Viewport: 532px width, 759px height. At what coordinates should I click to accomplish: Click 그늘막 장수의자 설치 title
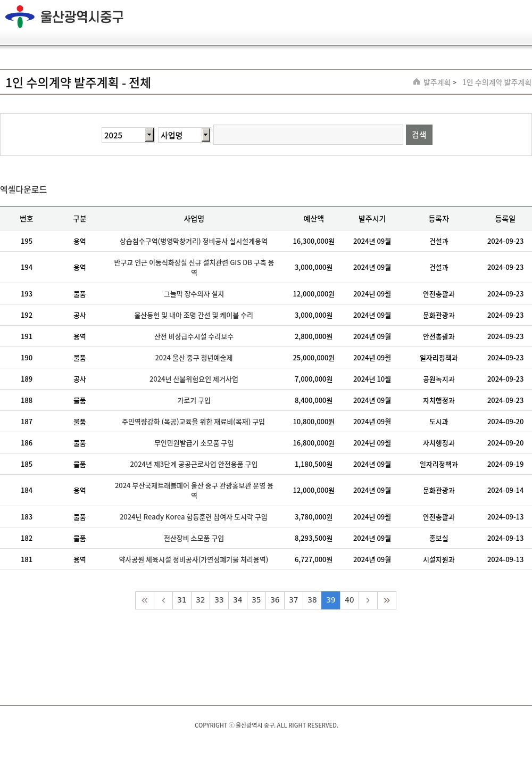[x=194, y=294]
